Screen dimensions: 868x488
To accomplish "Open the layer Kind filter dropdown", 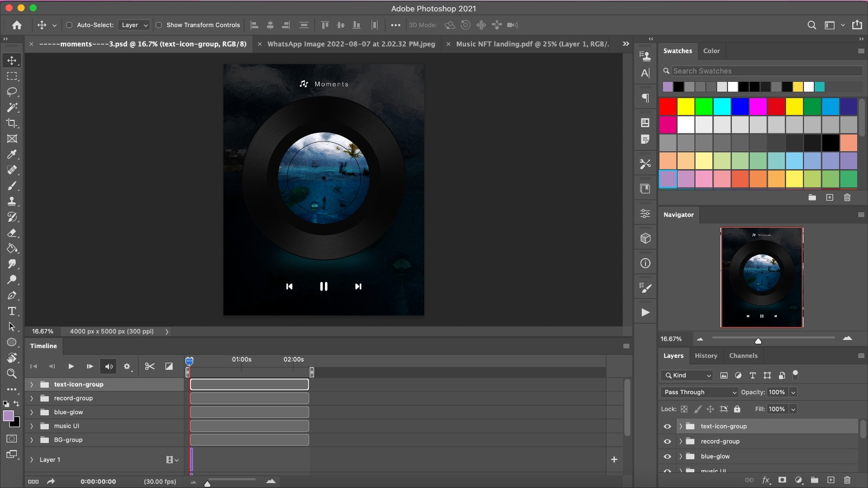I will tap(687, 375).
